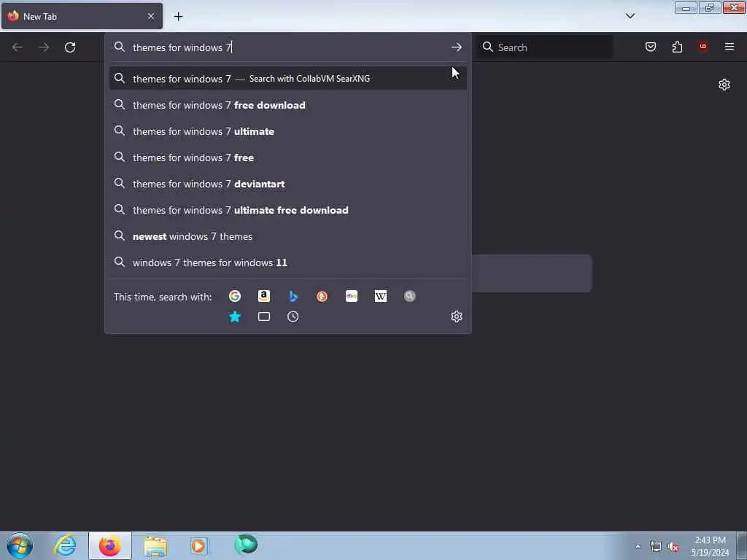Choose suggestion 'themes for windows 7 free'
This screenshot has height=560, width=747.
pos(287,157)
